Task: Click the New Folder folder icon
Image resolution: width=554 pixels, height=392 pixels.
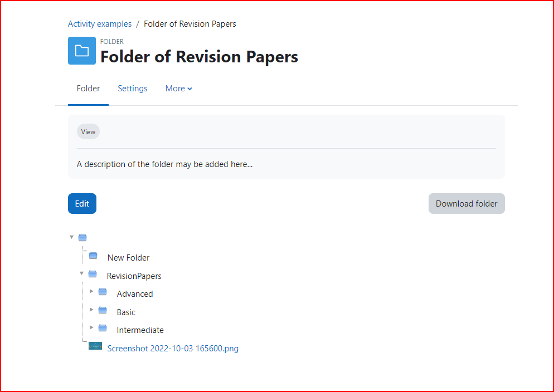Action: pos(93,256)
